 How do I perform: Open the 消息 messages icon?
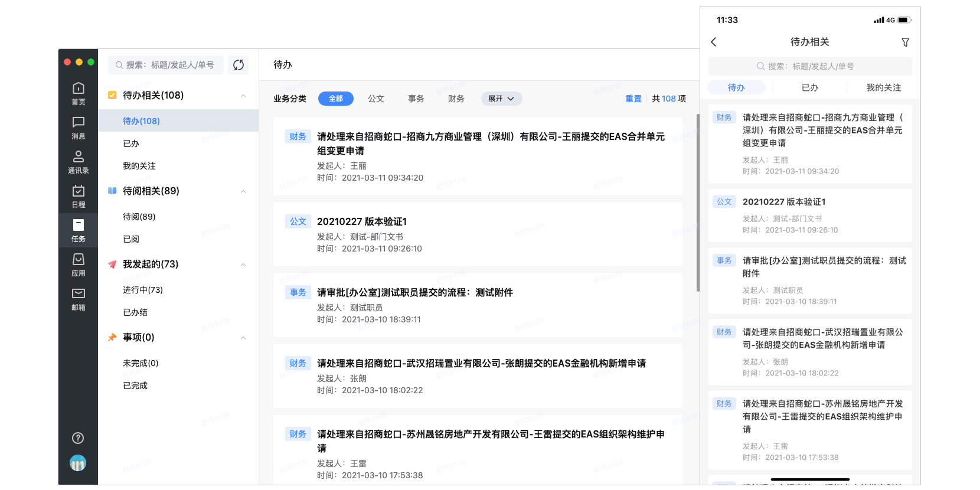78,127
